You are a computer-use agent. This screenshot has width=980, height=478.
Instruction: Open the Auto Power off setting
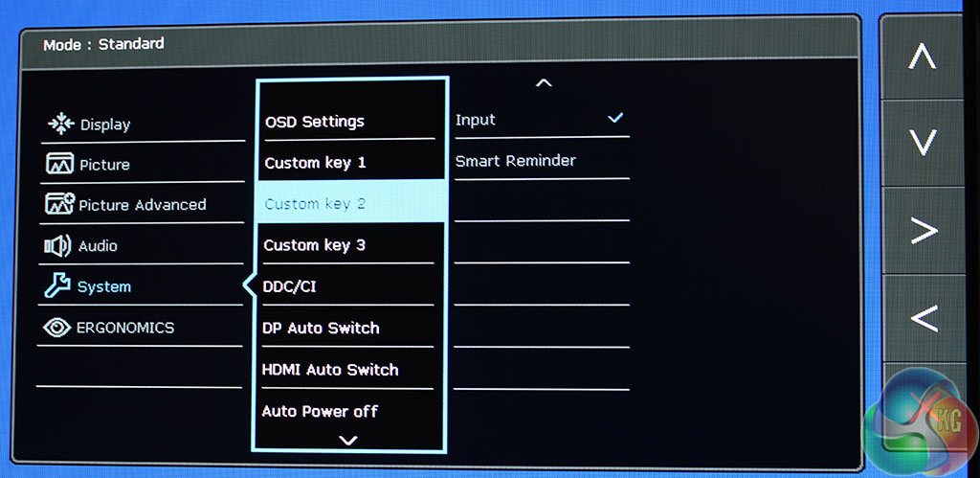(x=346, y=411)
